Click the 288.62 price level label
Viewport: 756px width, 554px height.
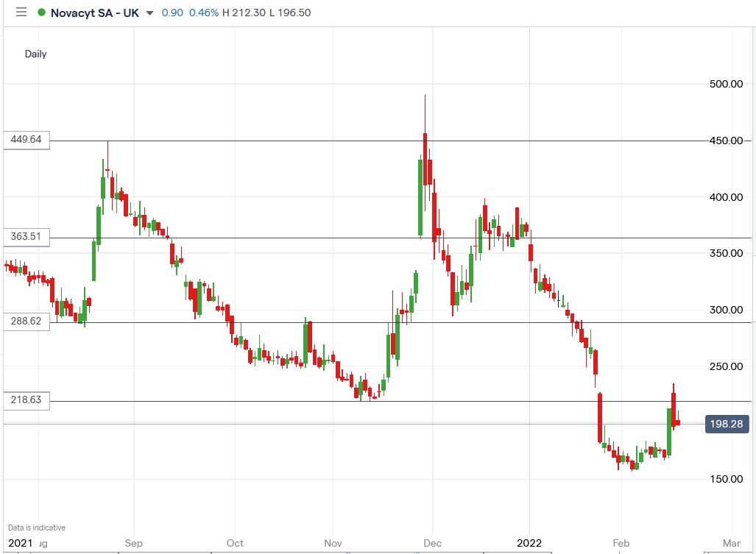[25, 321]
